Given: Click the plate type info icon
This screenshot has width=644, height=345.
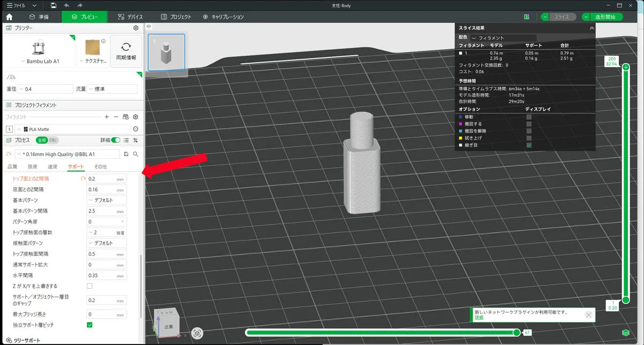Looking at the screenshot, I should click(x=103, y=41).
